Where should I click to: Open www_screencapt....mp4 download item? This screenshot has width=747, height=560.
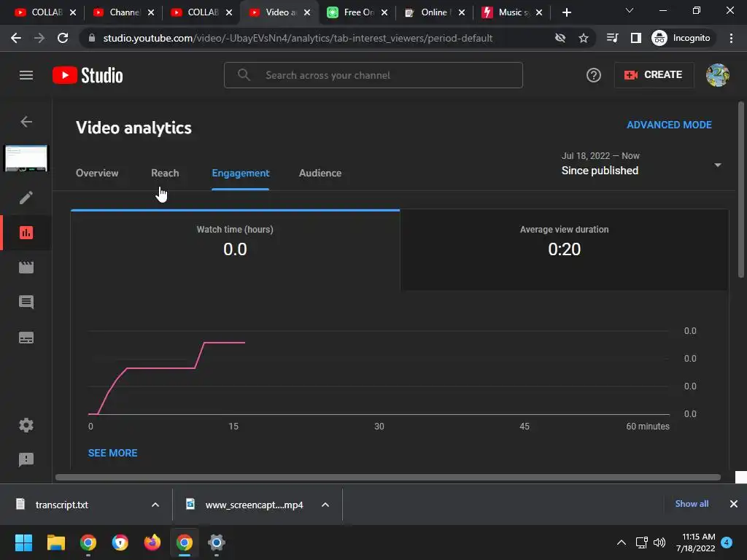(x=254, y=505)
